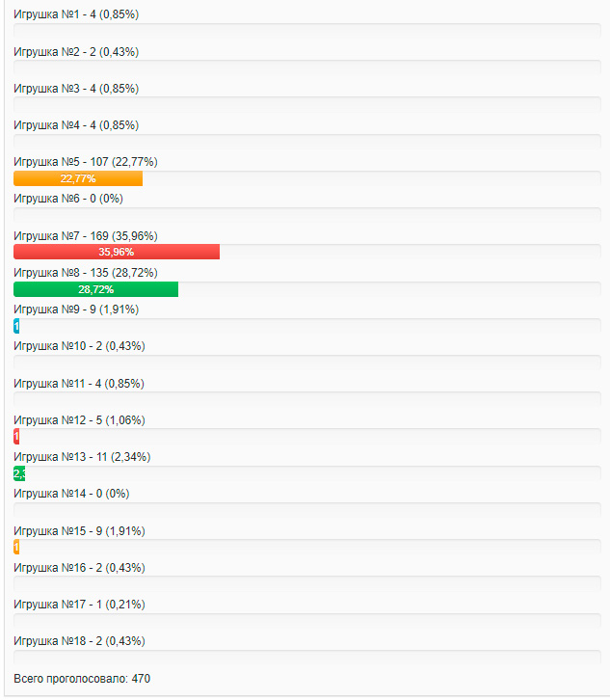The image size is (610, 700).
Task: Click the red 35,96% progress bar
Action: [117, 252]
